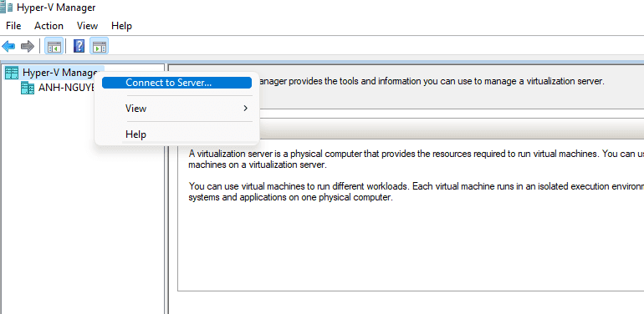Image resolution: width=644 pixels, height=314 pixels.
Task: Click the vertical splitter between tree and details panes
Action: coord(166,189)
